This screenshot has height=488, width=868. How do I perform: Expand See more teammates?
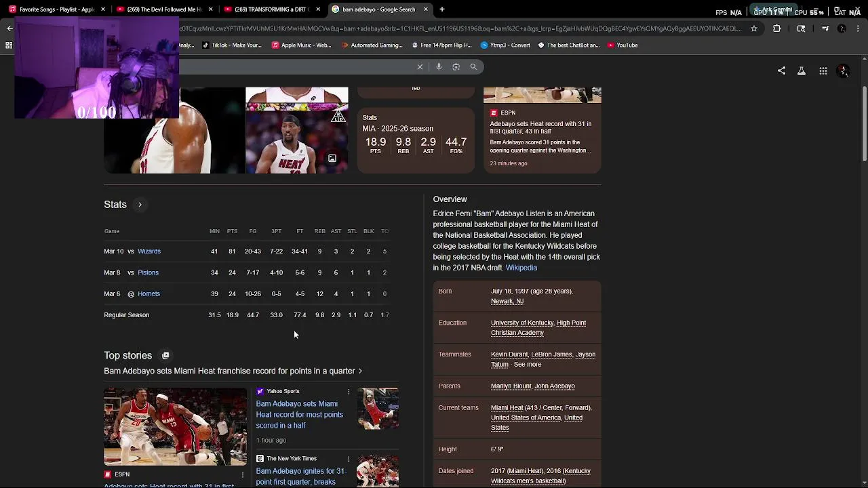coord(527,365)
